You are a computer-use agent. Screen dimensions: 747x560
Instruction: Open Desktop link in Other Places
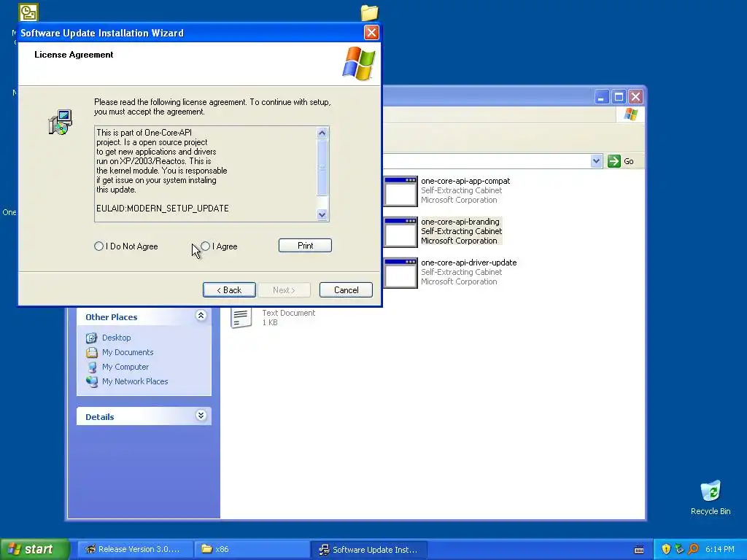(116, 338)
